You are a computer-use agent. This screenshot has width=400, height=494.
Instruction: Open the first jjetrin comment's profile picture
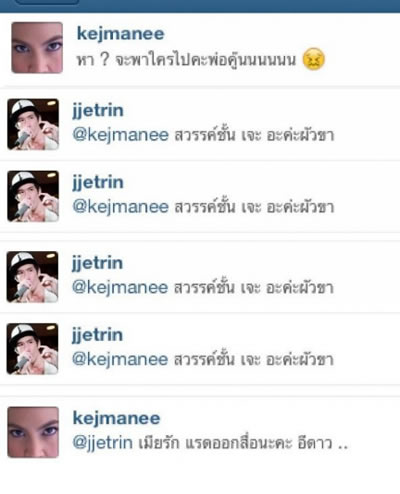(x=33, y=124)
